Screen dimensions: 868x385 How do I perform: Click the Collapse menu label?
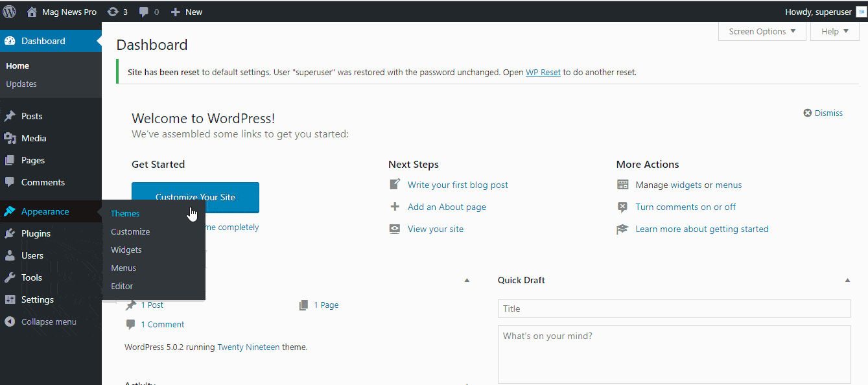point(49,321)
